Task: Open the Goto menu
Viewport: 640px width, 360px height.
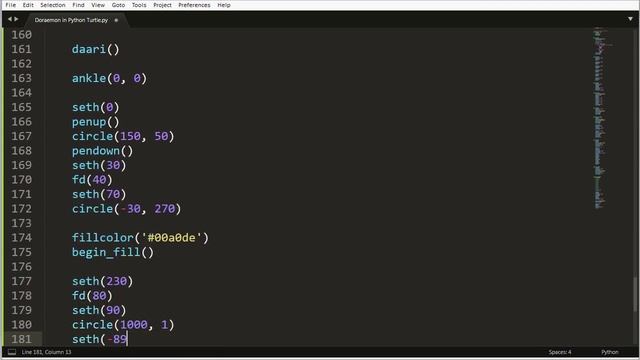Action: click(118, 5)
